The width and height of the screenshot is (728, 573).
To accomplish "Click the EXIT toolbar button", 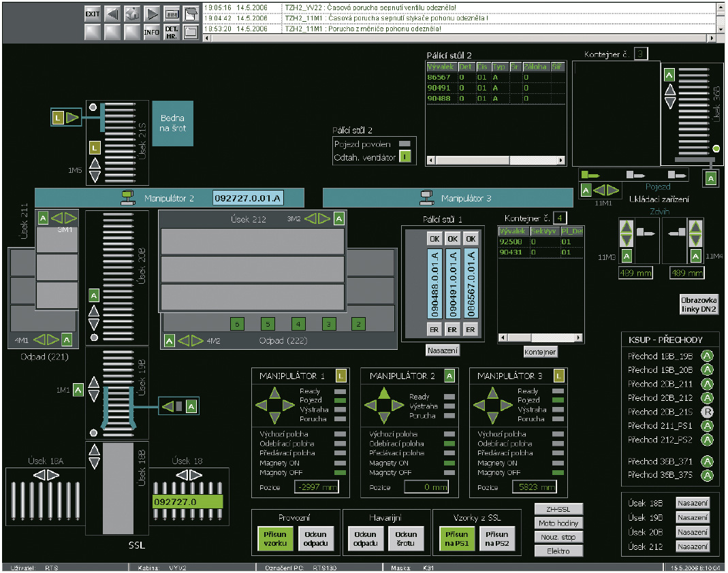I will (93, 14).
